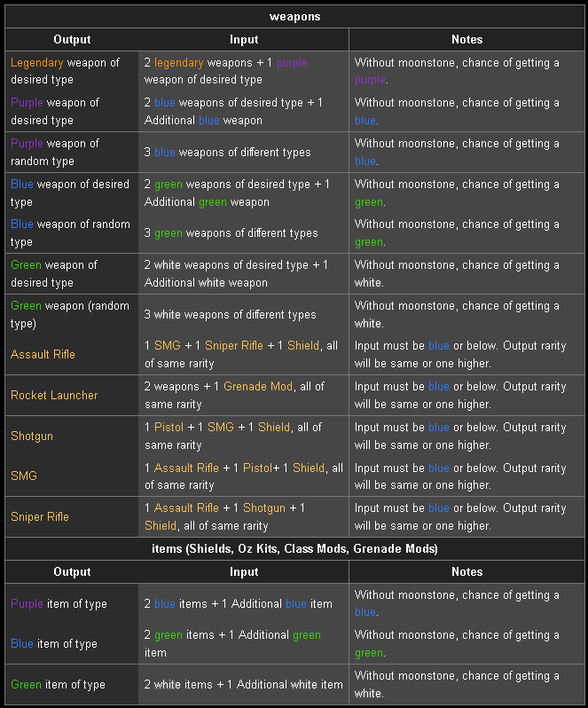Click Sniper Rifle link in Assault Rifle recipe
Screen dimensions: 588x708
(234, 345)
